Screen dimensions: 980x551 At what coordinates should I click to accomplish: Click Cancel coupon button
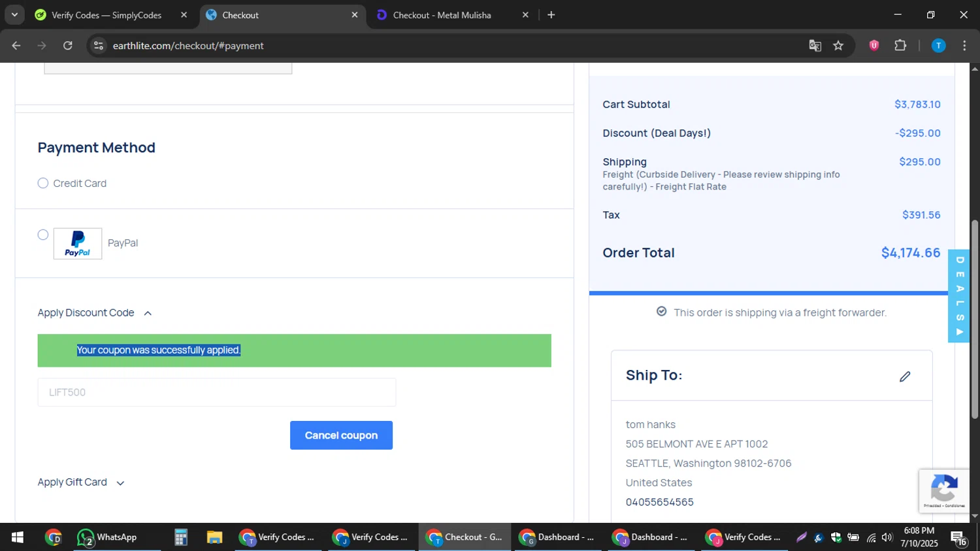click(341, 435)
